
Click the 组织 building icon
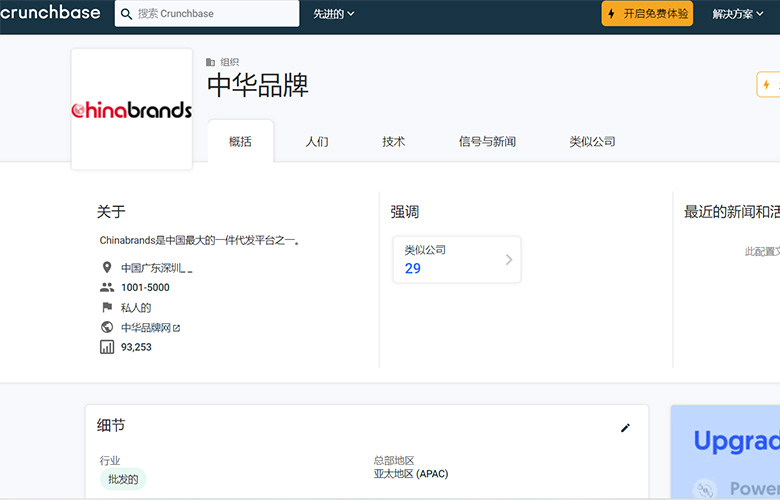click(x=210, y=62)
